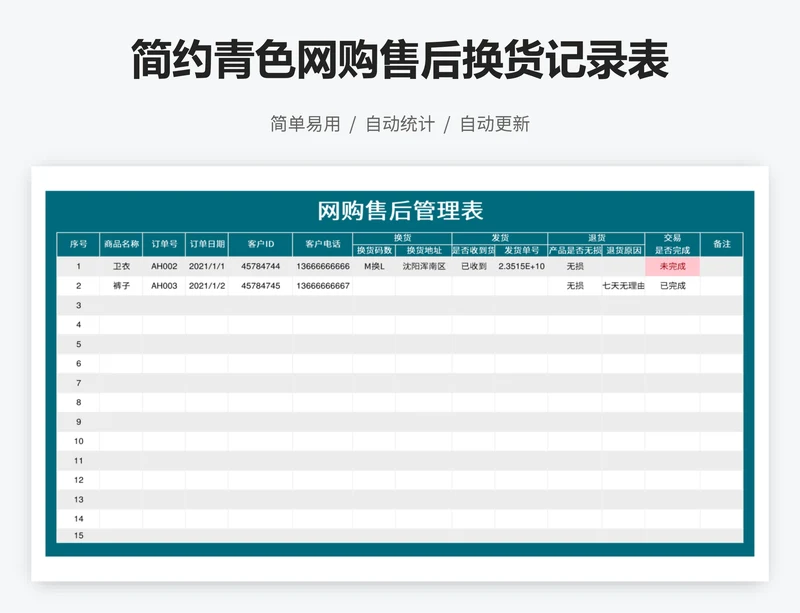
Task: Click the 订单日期 column header
Action: pos(207,244)
